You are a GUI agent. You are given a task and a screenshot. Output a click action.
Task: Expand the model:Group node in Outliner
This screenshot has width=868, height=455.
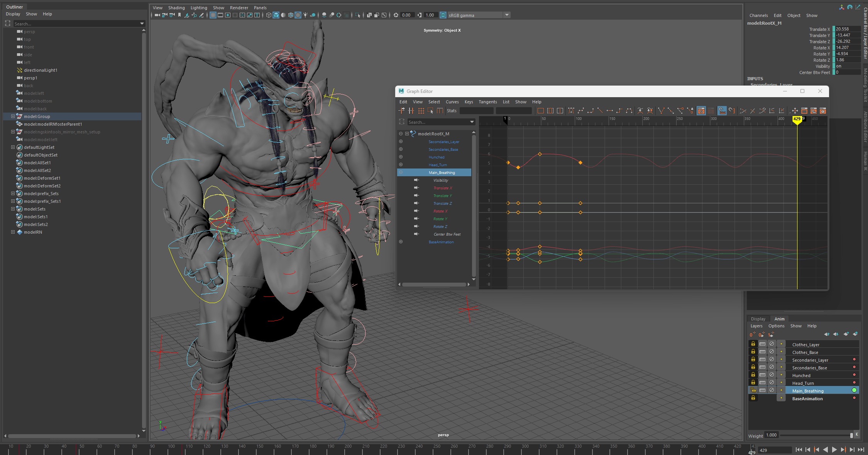click(x=13, y=116)
